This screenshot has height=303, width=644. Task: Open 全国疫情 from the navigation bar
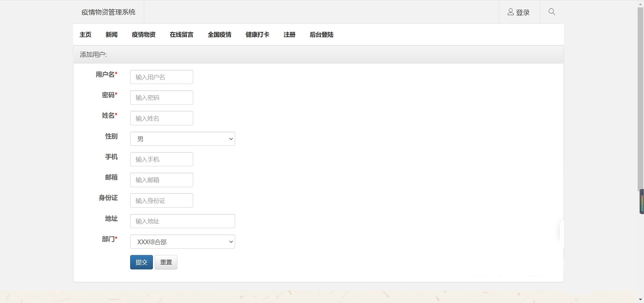219,35
